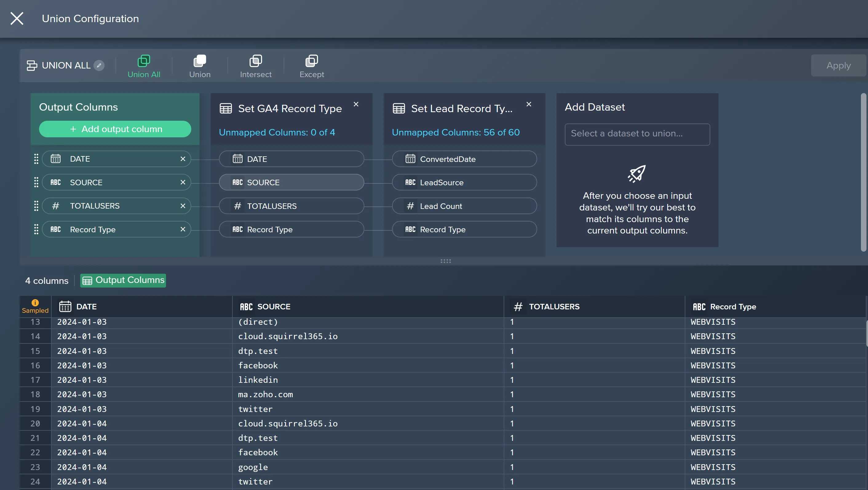Remove the TOTALUSERS output column
Viewport: 868px width, 490px height.
click(183, 206)
